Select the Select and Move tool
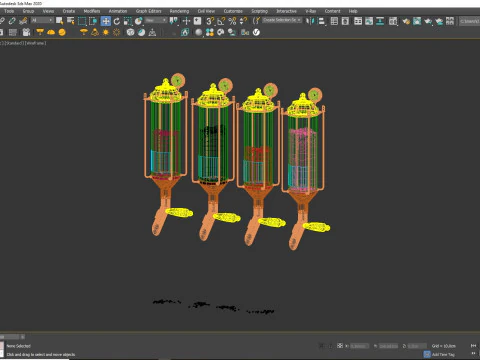Screen dimensions: 480x360 click(x=106, y=21)
